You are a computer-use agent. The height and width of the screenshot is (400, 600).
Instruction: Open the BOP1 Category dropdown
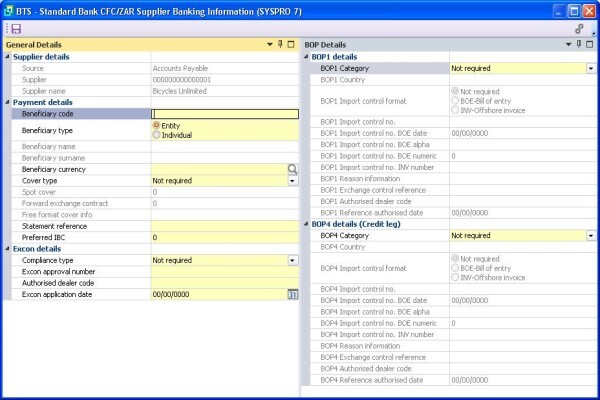591,69
